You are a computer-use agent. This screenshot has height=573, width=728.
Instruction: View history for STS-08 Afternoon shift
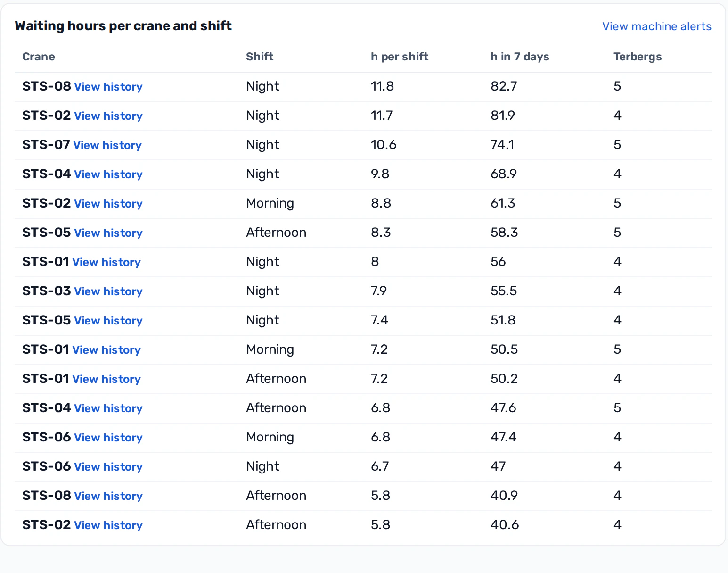pyautogui.click(x=108, y=496)
